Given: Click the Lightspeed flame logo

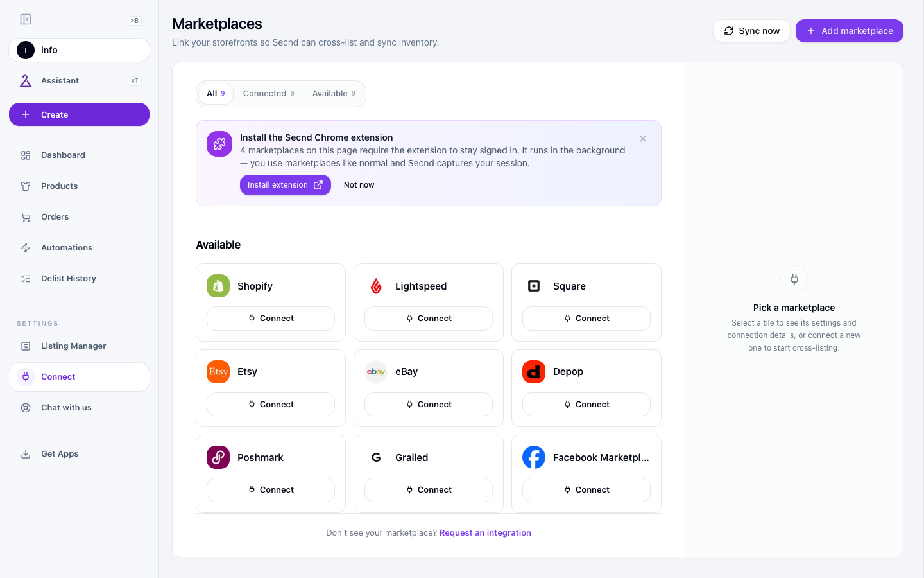Looking at the screenshot, I should [x=376, y=286].
